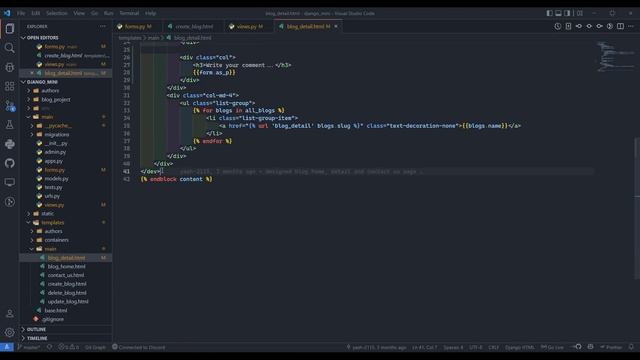Click Git Graph in status bar
This screenshot has height=360, width=640.
[x=95, y=347]
